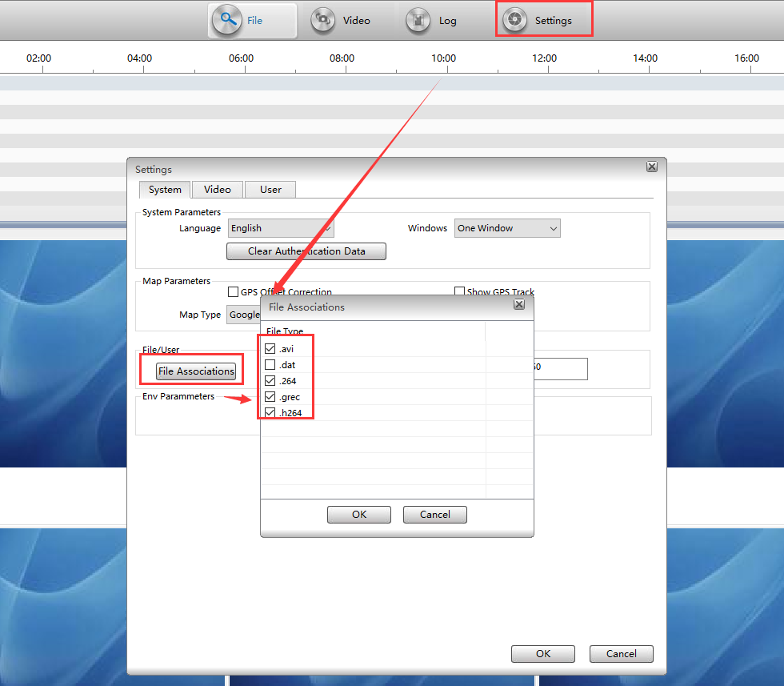Enable GPS Offset Correction checkbox
The height and width of the screenshot is (686, 784).
(233, 291)
